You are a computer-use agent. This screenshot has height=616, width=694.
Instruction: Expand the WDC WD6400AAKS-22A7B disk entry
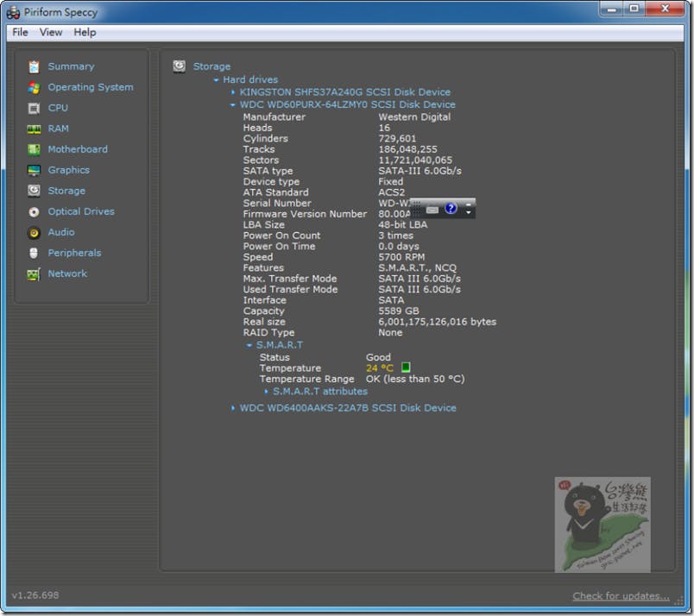point(233,408)
